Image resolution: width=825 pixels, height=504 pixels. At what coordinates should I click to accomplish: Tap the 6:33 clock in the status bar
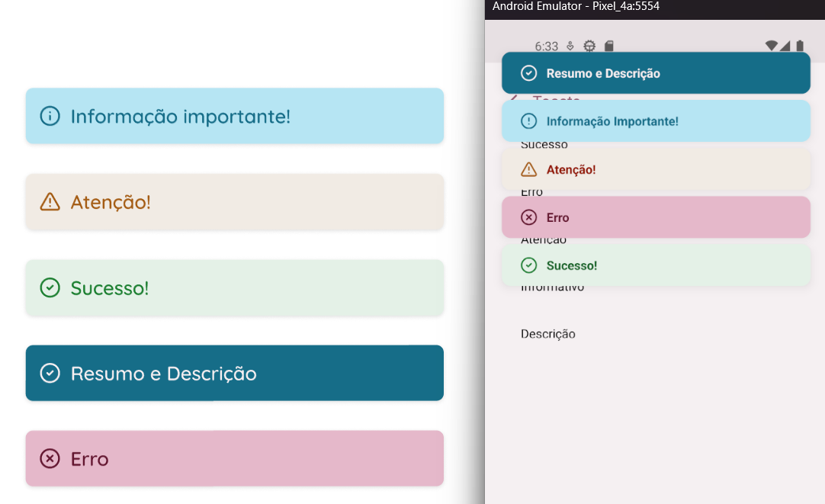(547, 46)
